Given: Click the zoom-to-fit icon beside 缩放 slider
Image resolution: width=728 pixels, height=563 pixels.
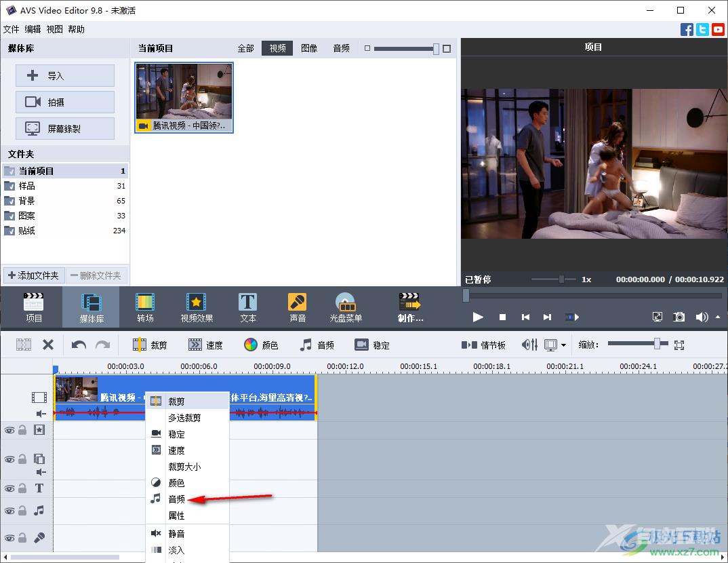Looking at the screenshot, I should [x=679, y=345].
